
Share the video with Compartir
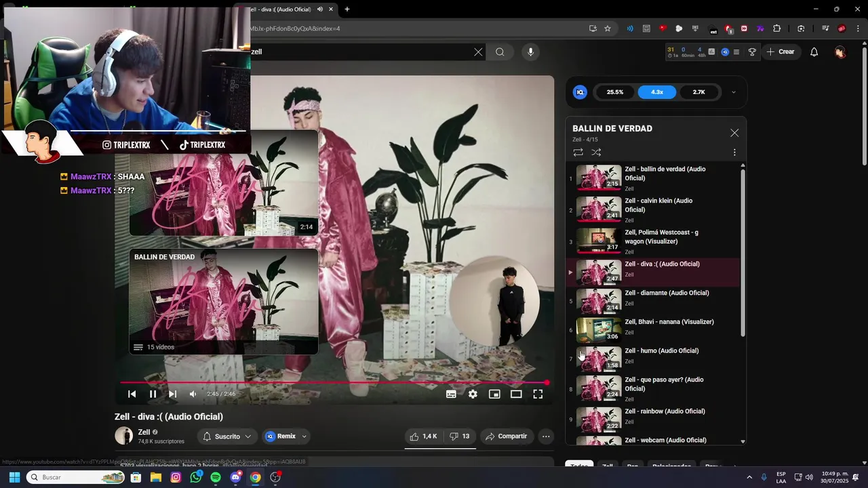(x=507, y=436)
